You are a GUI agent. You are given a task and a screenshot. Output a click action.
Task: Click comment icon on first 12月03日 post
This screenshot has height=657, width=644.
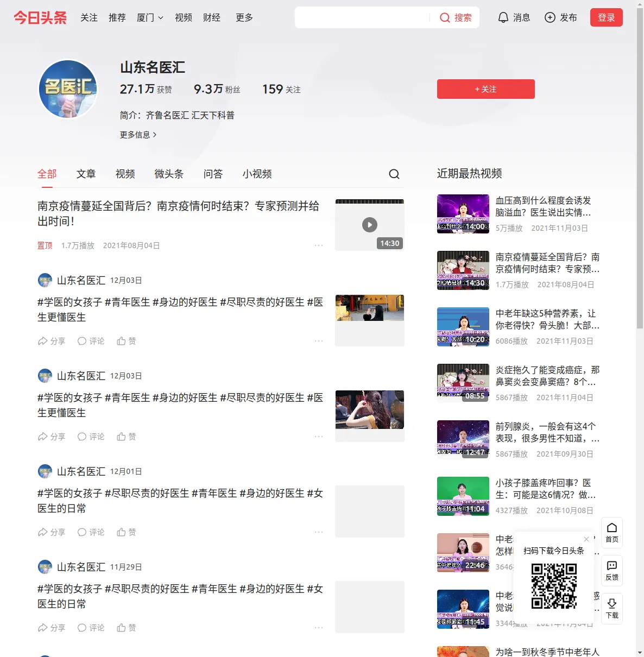pyautogui.click(x=82, y=341)
